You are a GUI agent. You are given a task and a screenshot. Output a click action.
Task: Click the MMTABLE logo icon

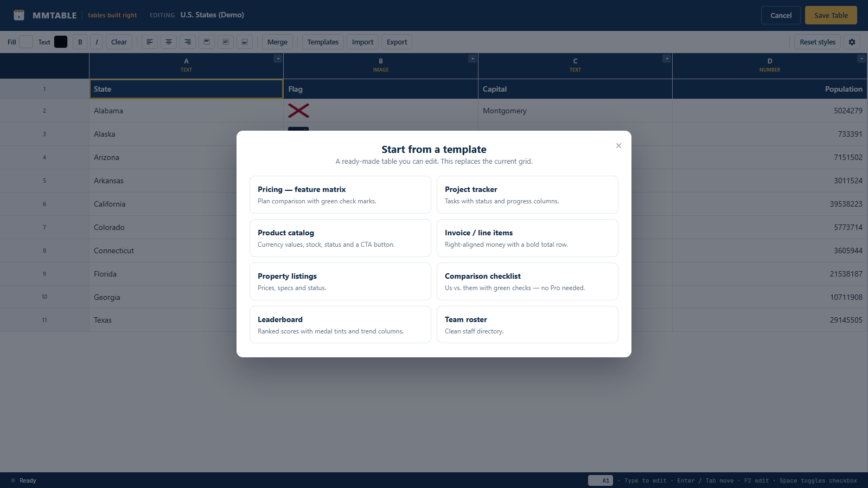(19, 15)
